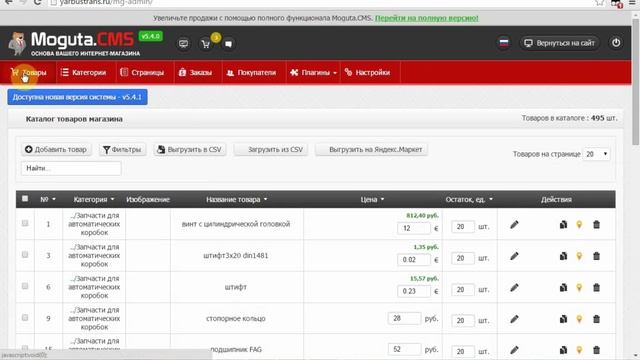This screenshot has height=360, width=640.
Task: Click 'Загрузить из CSV' button
Action: (x=271, y=150)
